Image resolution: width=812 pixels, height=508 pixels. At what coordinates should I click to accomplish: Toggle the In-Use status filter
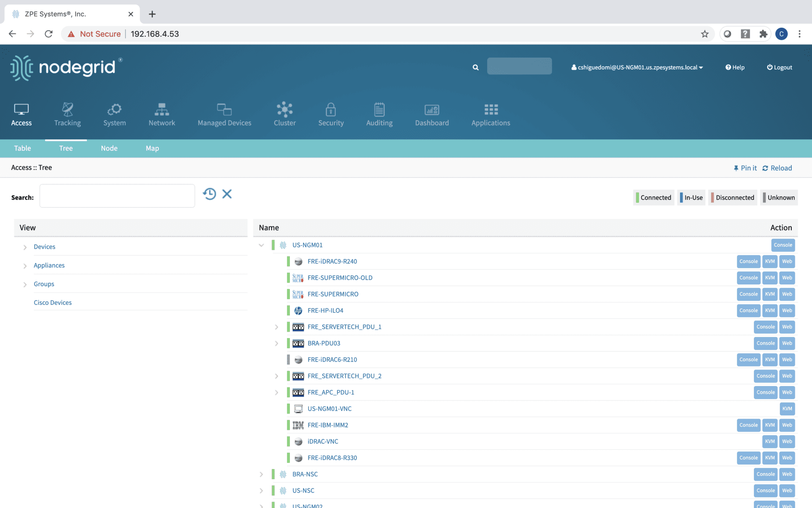point(691,198)
